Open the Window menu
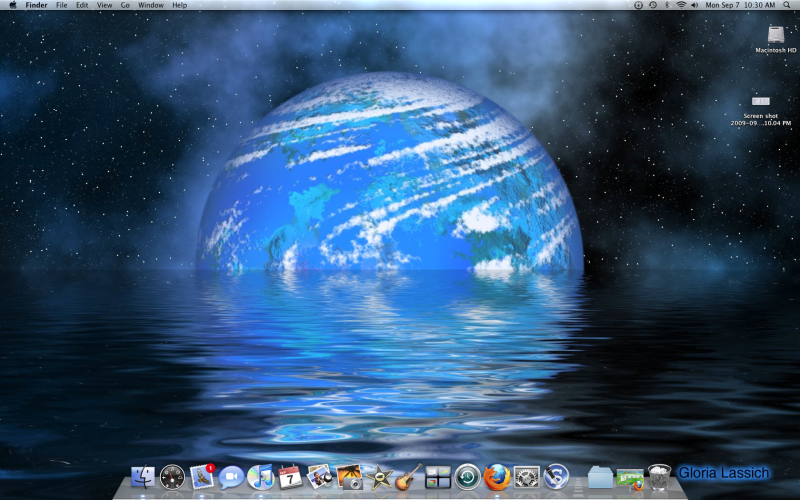This screenshot has width=800, height=500. 151,5
